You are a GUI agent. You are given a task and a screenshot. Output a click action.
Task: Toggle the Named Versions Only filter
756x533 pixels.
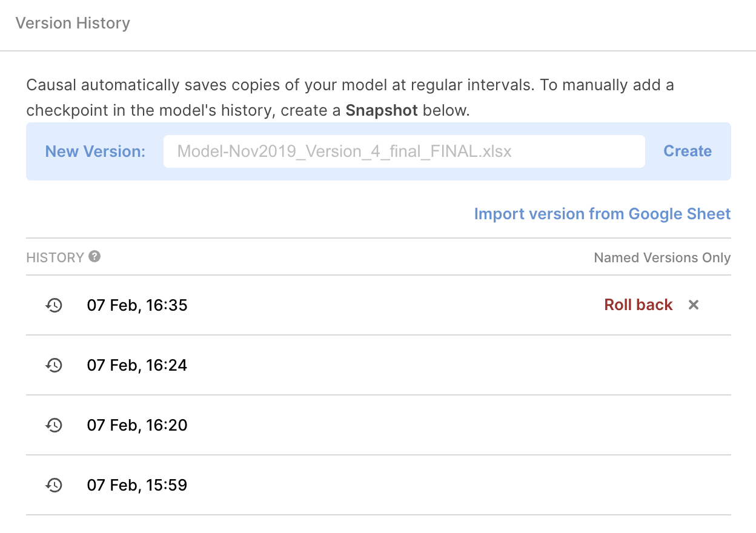tap(662, 257)
